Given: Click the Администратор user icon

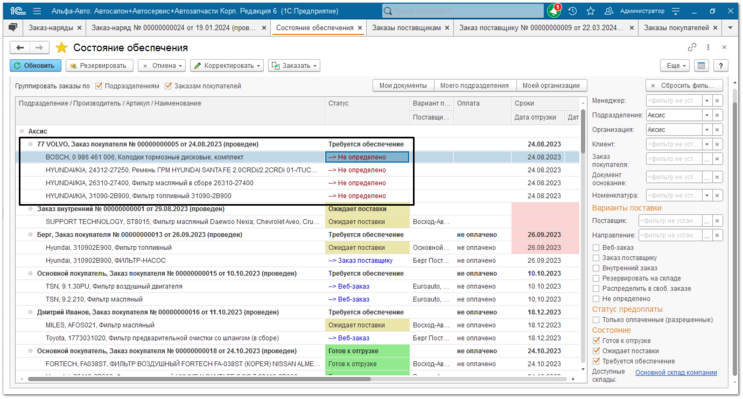Looking at the screenshot, I should pyautogui.click(x=609, y=11).
